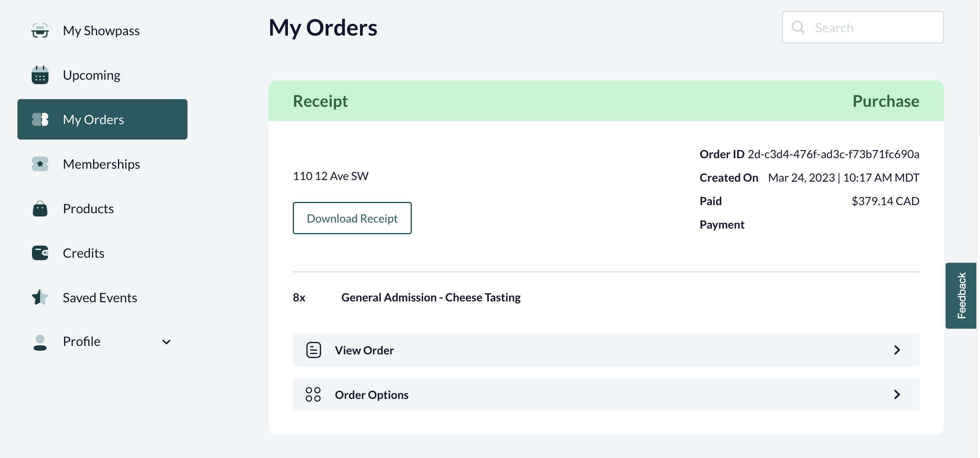Click into the Search input field
The height and width of the screenshot is (458, 980).
(x=863, y=27)
